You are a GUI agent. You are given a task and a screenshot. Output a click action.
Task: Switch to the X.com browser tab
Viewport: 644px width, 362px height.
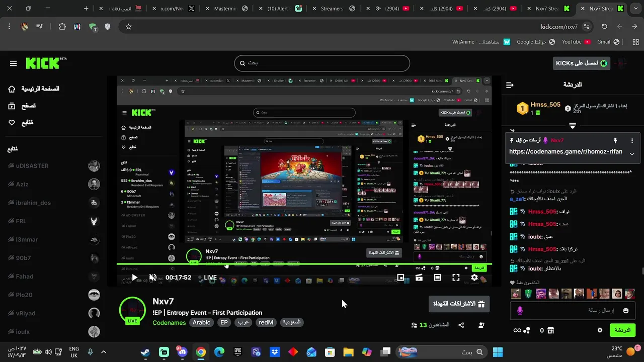173,9
